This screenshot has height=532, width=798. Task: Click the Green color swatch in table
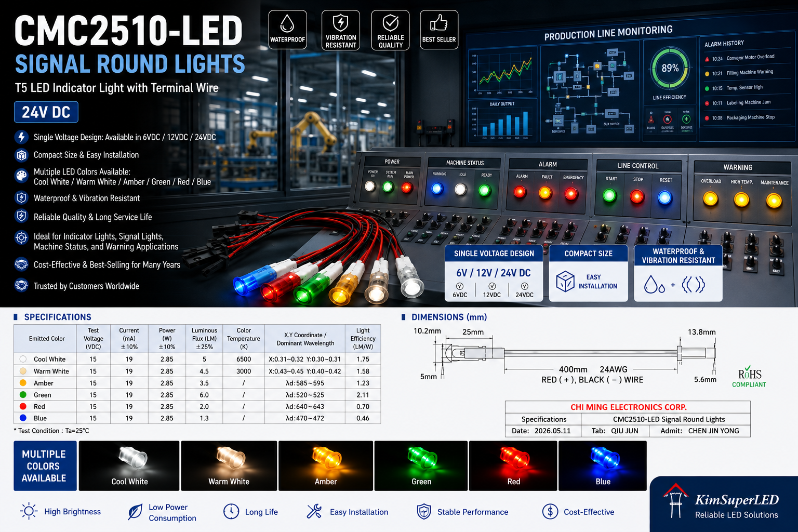coord(23,395)
